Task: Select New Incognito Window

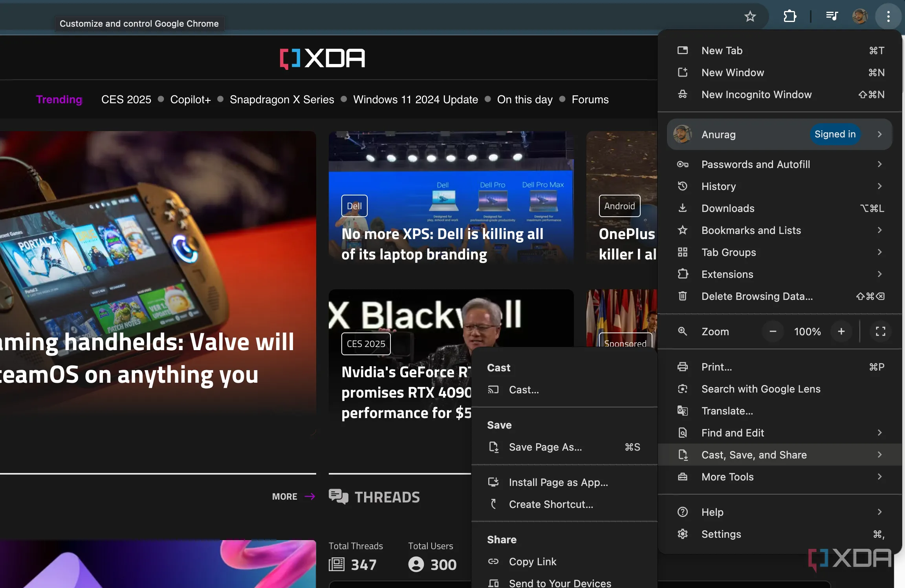Action: [756, 95]
